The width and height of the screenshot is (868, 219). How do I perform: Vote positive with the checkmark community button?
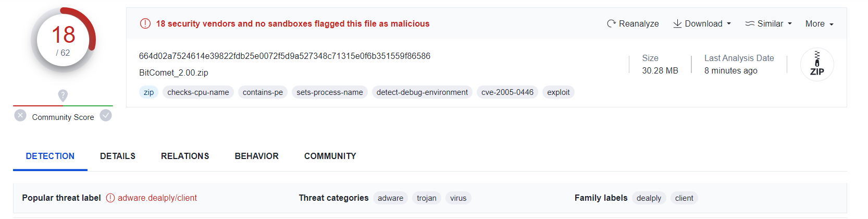coord(106,116)
